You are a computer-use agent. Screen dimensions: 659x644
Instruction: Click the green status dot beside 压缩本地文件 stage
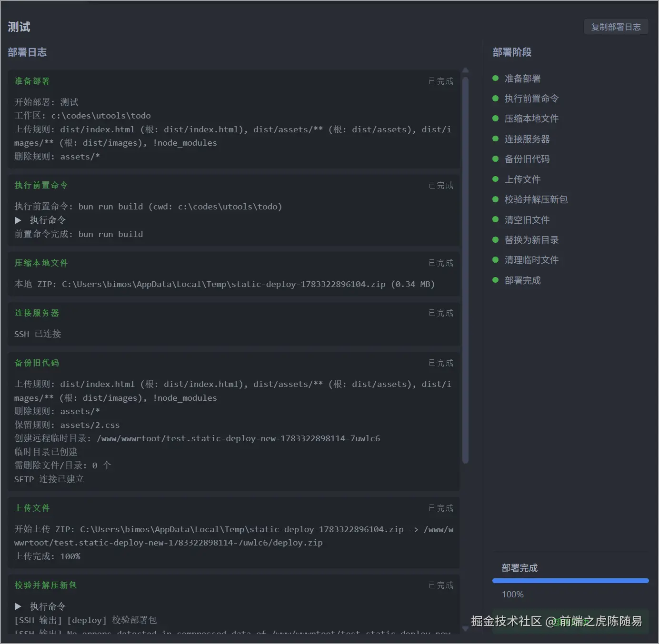495,119
